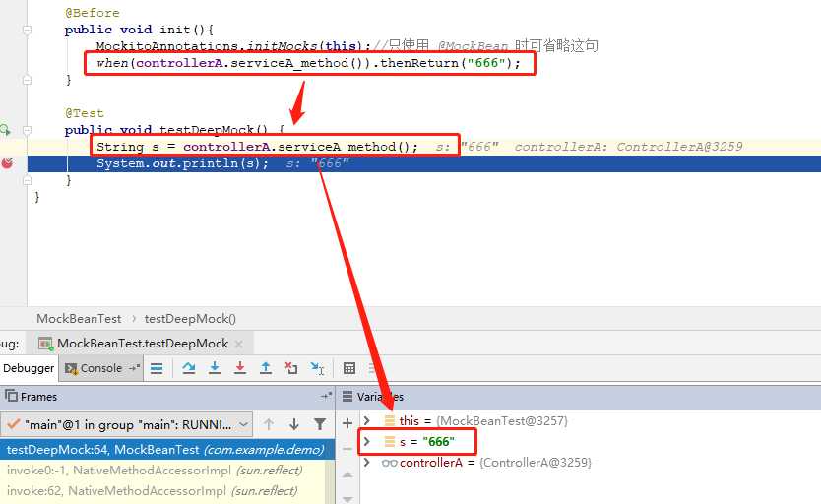This screenshot has width=821, height=504.
Task: Click the Step Out up-arrow icon
Action: tap(266, 368)
